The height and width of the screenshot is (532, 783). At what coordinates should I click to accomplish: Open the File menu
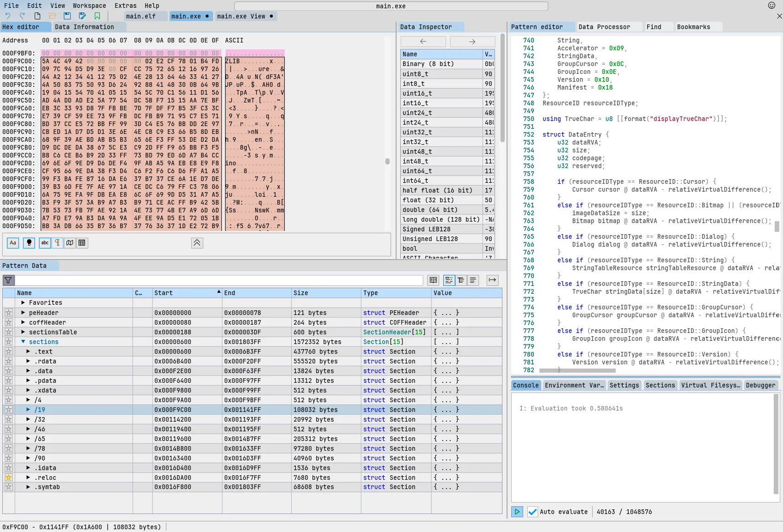[12, 6]
